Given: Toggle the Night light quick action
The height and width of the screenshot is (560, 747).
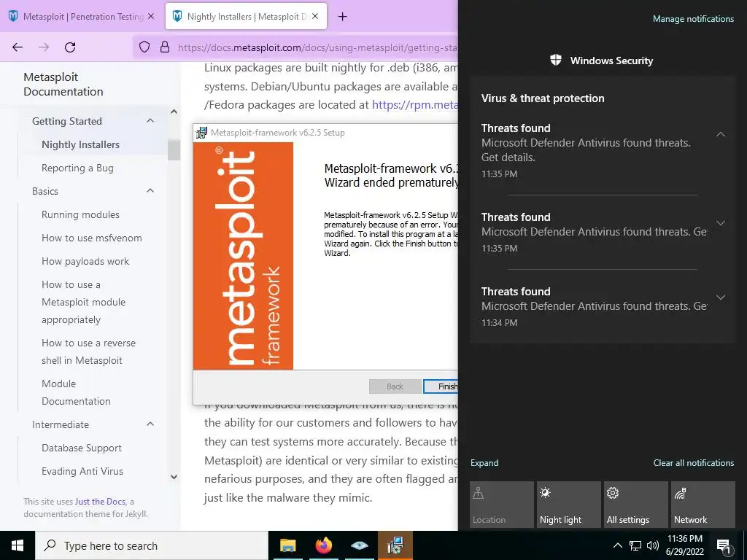Looking at the screenshot, I should point(569,504).
